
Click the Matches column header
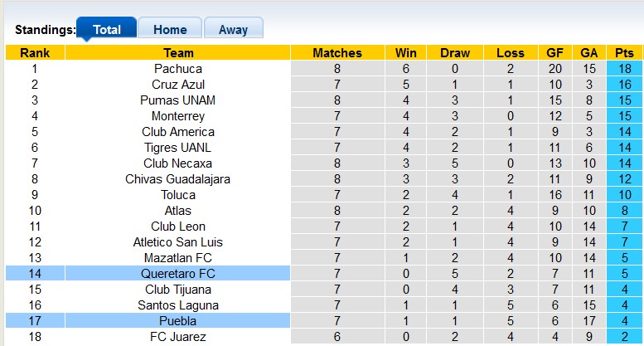tap(337, 53)
